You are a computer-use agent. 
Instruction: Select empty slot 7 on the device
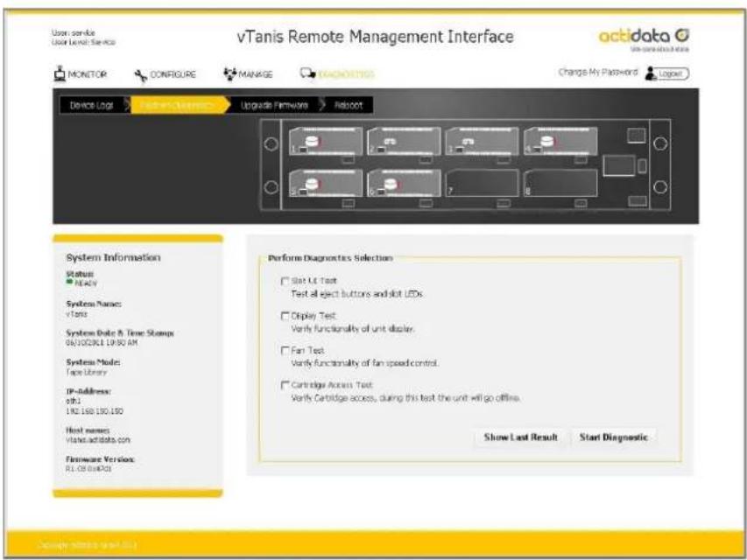coord(483,183)
